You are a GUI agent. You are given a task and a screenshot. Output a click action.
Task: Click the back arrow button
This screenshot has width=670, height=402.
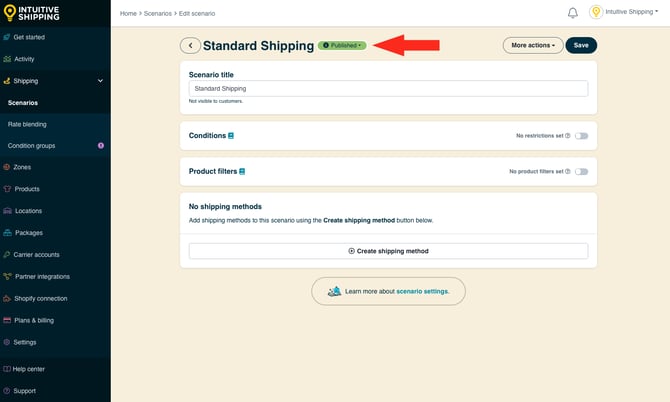tap(190, 45)
